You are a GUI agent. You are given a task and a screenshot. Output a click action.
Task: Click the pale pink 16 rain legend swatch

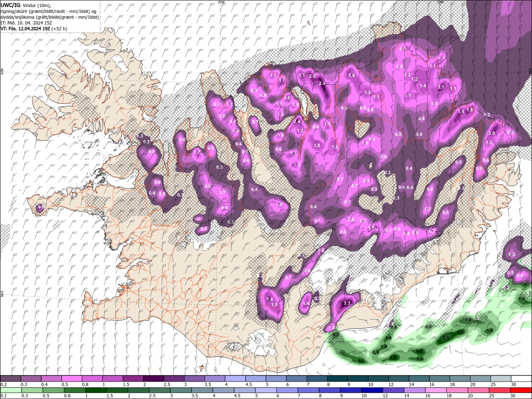tap(436, 390)
